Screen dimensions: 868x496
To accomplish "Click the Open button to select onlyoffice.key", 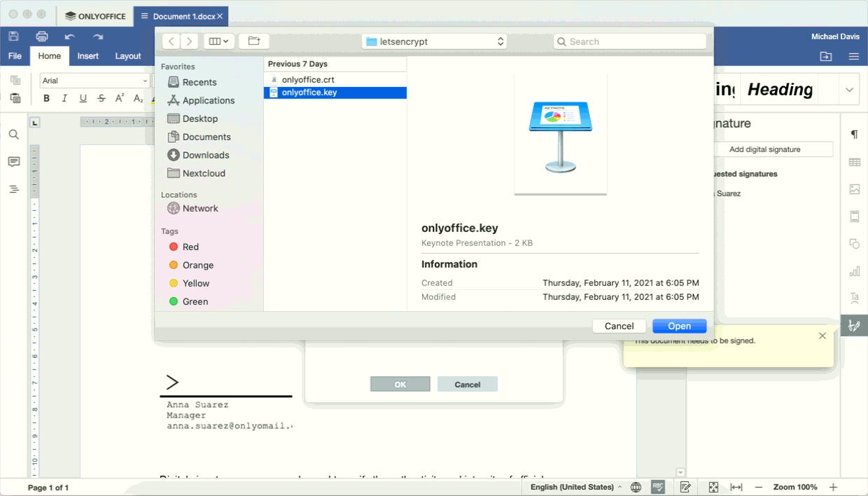I will [x=679, y=326].
